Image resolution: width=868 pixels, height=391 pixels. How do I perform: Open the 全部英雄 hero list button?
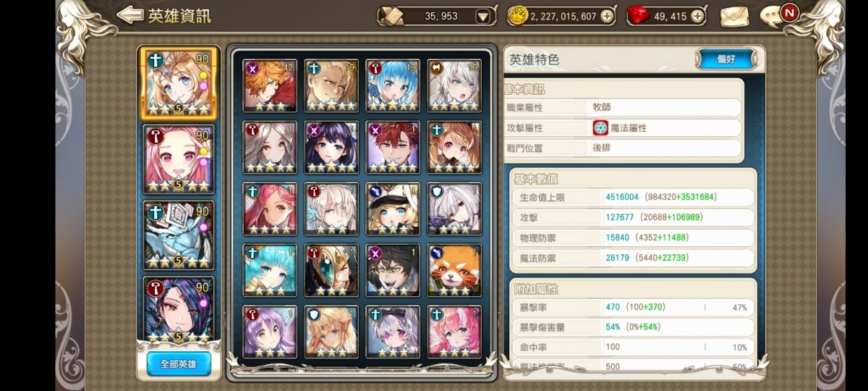click(179, 363)
